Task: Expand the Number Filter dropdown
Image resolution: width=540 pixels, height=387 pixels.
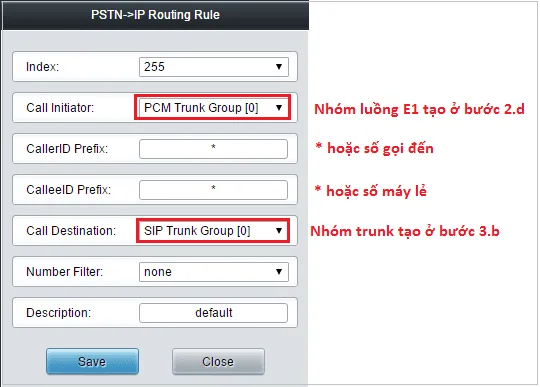Action: click(214, 272)
